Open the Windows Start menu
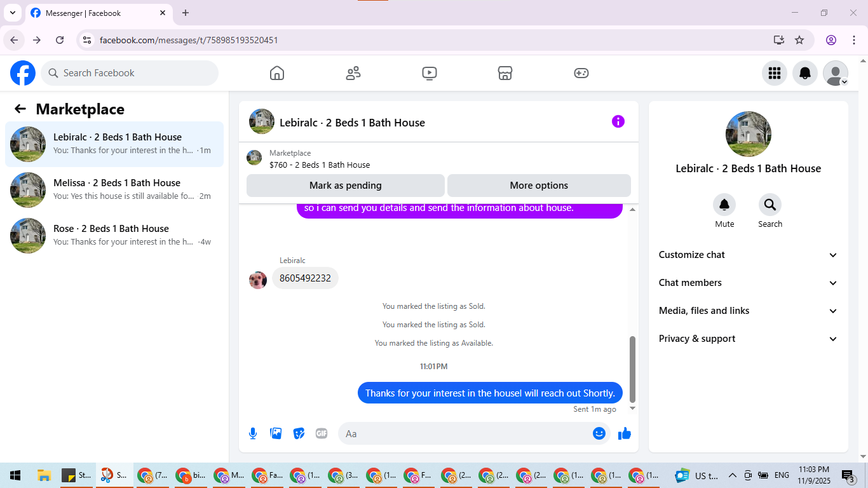Viewport: 868px width, 488px height. [15, 475]
